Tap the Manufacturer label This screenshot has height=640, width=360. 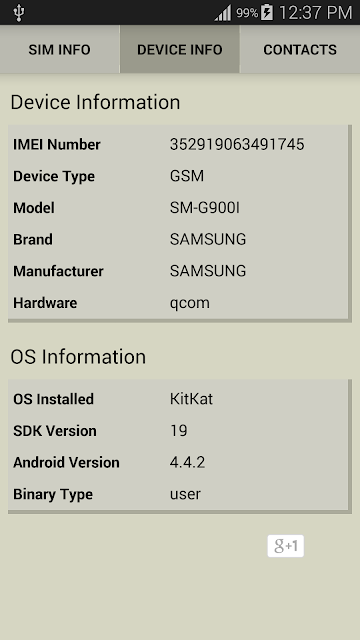(58, 271)
